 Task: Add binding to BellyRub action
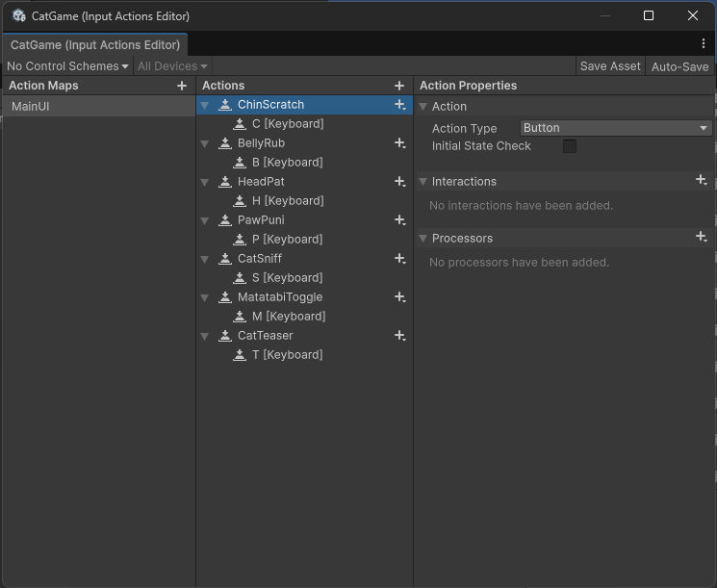399,143
